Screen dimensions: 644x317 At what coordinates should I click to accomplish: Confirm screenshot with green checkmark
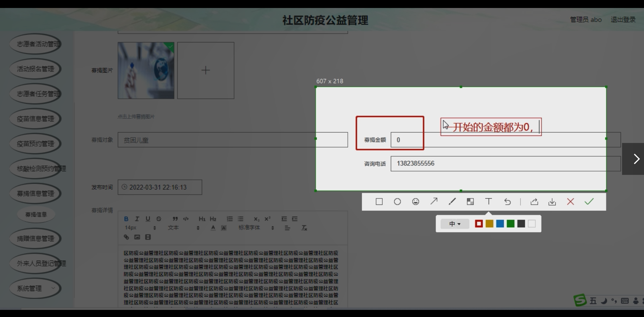[589, 202]
